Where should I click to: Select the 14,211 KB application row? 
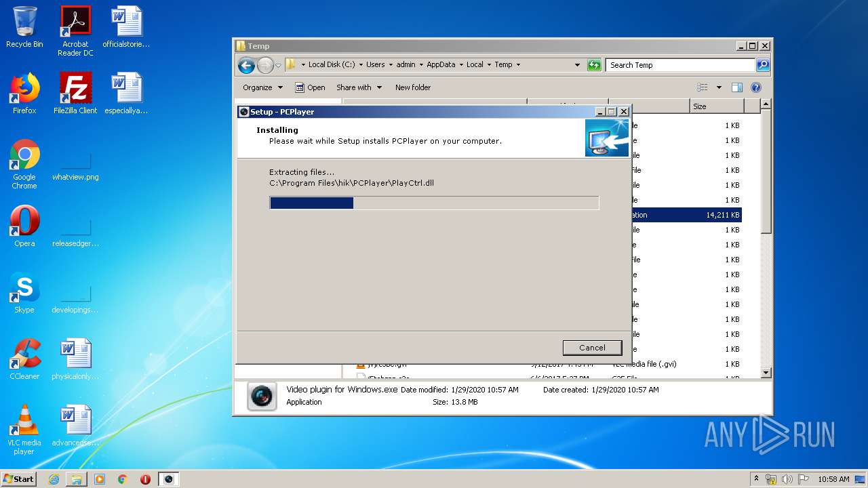(686, 215)
